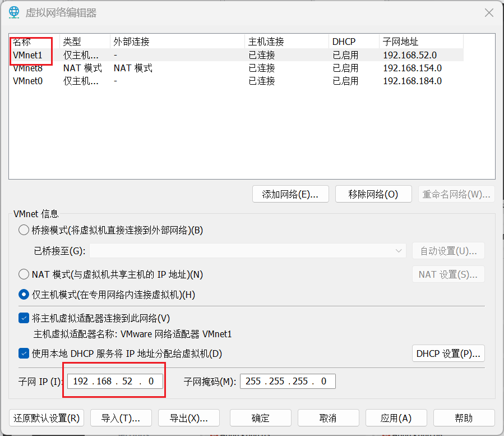Click 自动设置(U)... button
This screenshot has width=504, height=436.
pos(448,251)
